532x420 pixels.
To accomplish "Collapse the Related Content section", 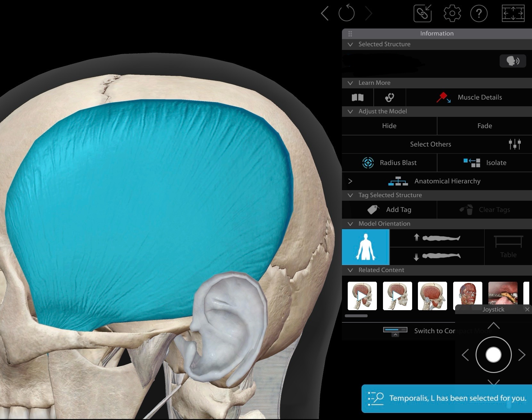I will pyautogui.click(x=350, y=270).
